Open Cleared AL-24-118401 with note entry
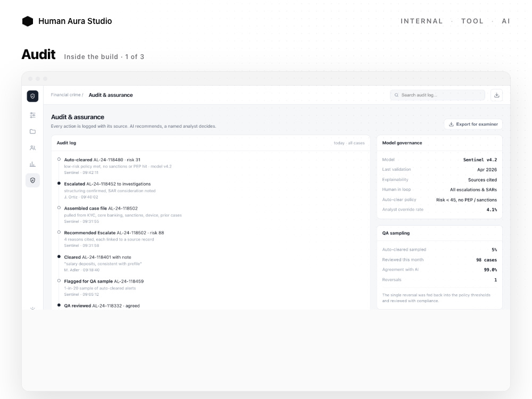The height and width of the screenshot is (399, 532). click(103, 263)
